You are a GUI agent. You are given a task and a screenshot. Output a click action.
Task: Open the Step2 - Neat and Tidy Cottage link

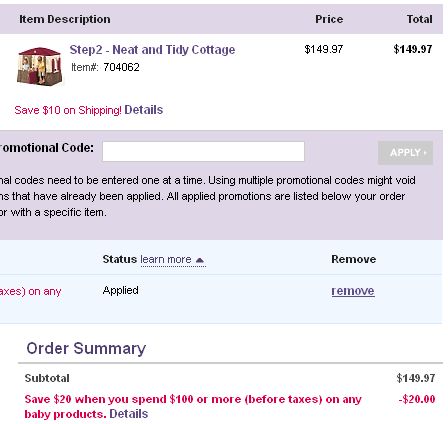152,50
